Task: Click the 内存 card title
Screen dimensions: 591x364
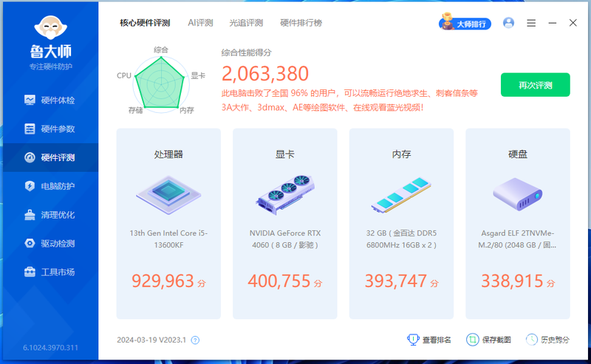Action: click(401, 154)
